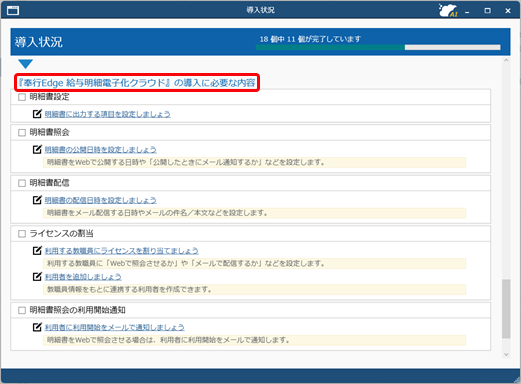Click the ライセンスの割当 section label
This screenshot has width=521, height=384.
[x=61, y=233]
